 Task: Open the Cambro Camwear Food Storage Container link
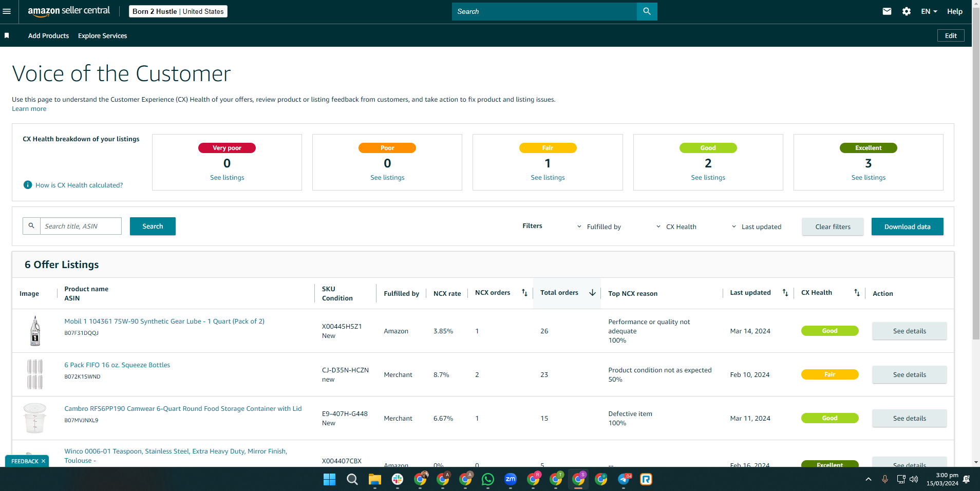pyautogui.click(x=183, y=408)
